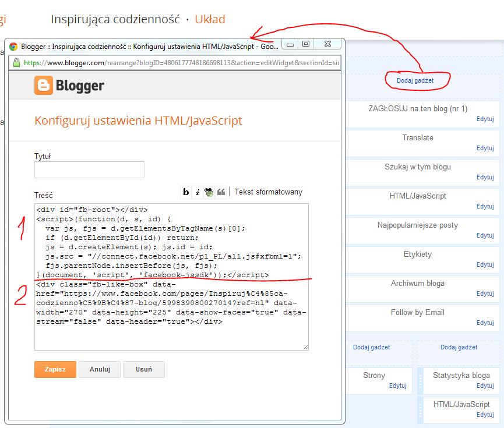
Task: Select the Follow by Email gadget title
Action: [x=418, y=313]
